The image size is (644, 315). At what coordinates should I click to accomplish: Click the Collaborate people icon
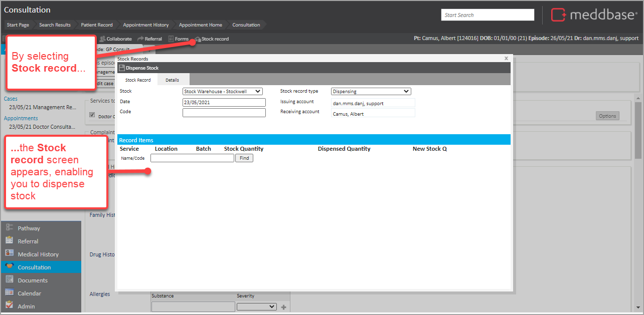click(102, 39)
